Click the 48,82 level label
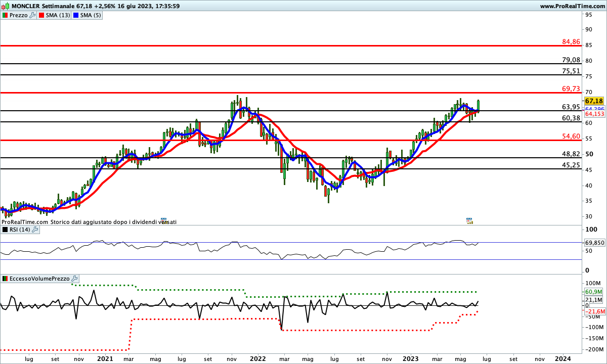The image size is (607, 364). (x=571, y=154)
